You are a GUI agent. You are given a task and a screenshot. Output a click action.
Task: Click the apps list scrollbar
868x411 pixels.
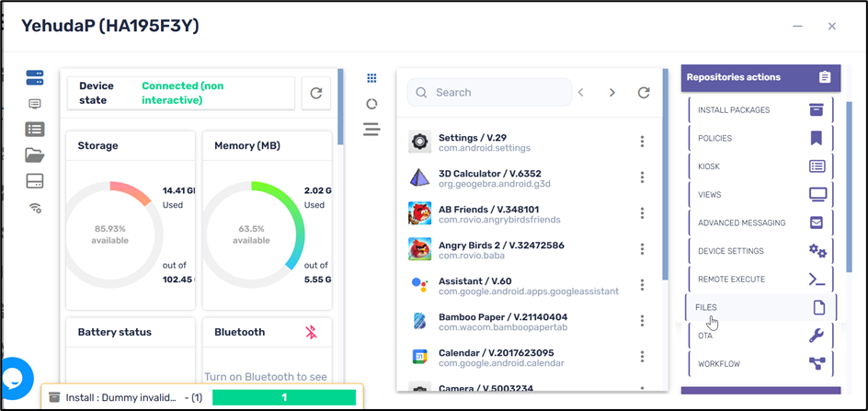tap(665, 175)
